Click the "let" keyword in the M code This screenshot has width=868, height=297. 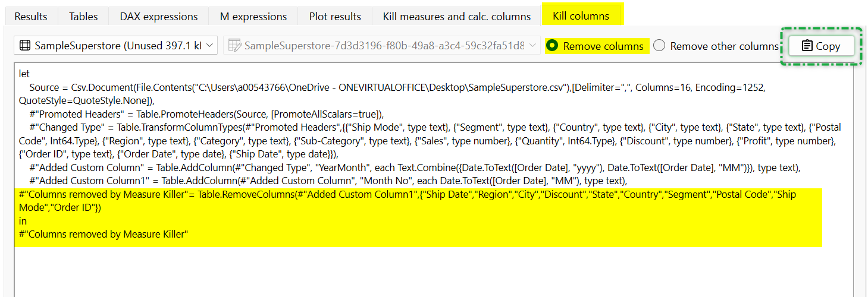24,74
